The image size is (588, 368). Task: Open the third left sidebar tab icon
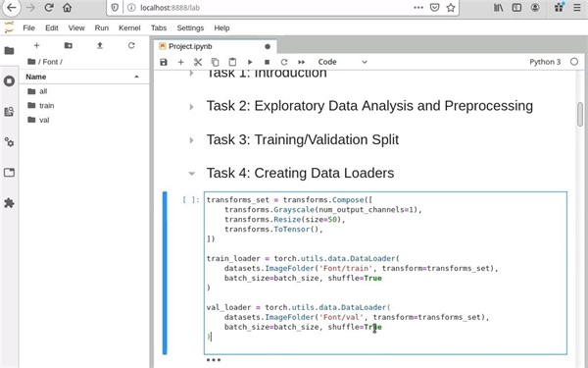point(9,112)
